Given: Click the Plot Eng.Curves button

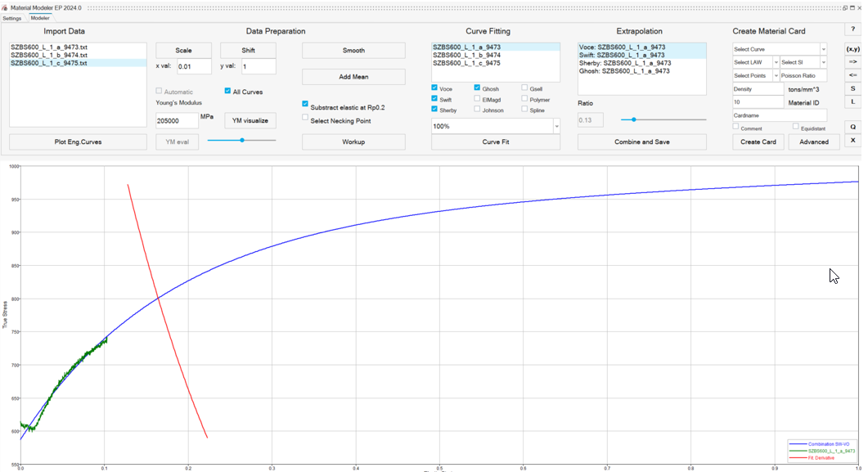Looking at the screenshot, I should pyautogui.click(x=78, y=142).
